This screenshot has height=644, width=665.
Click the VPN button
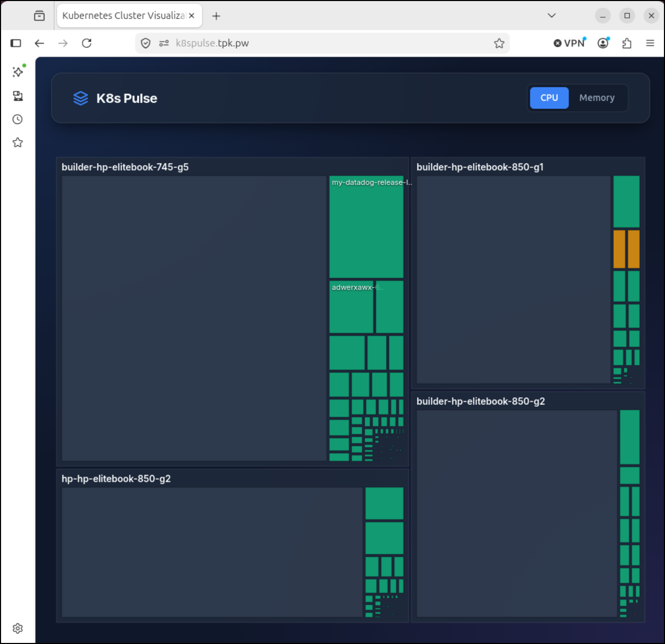[569, 43]
